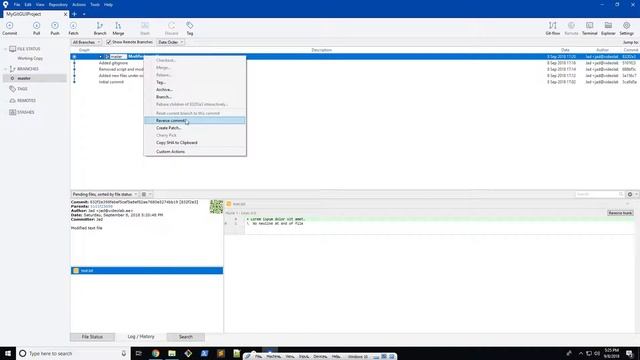Viewport: 640px width, 360px height.
Task: Open the Edit menu
Action: (28, 4)
